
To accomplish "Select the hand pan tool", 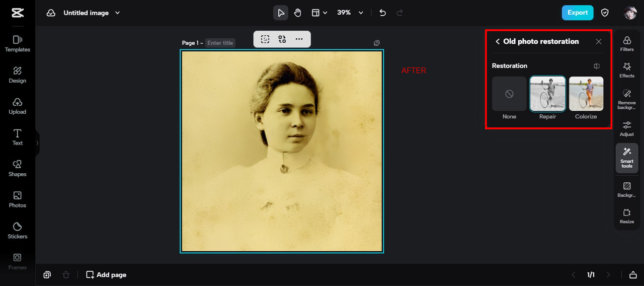I will tap(297, 13).
